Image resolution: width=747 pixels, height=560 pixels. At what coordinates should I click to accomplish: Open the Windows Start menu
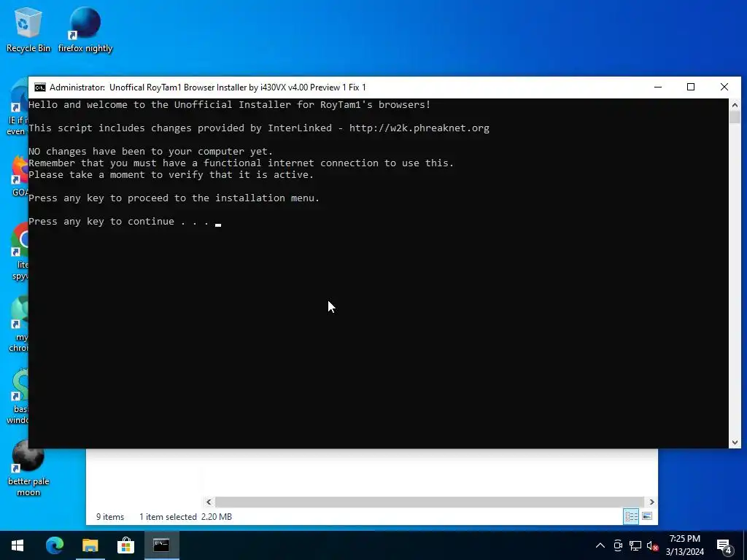(18, 545)
